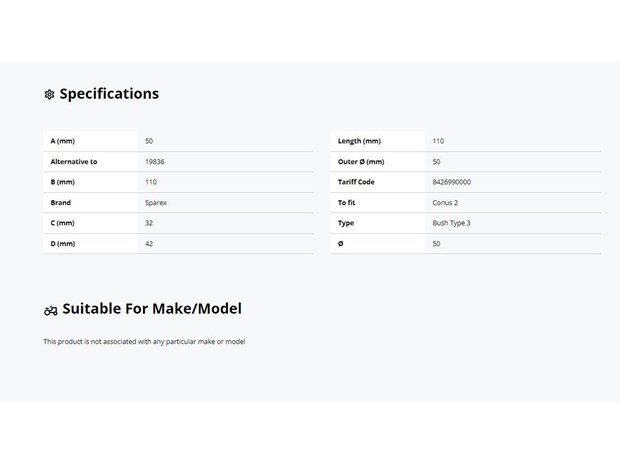Click the A (mm) row label
The image size is (620, 465).
(62, 141)
